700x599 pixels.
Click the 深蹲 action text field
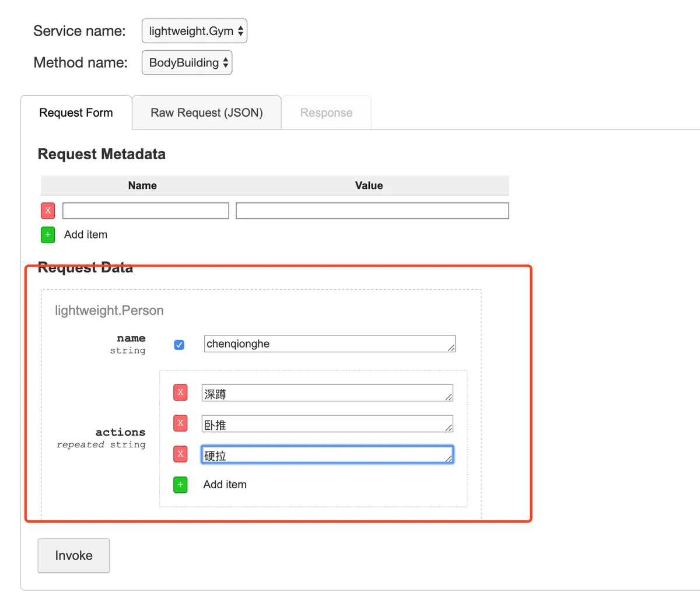point(327,393)
